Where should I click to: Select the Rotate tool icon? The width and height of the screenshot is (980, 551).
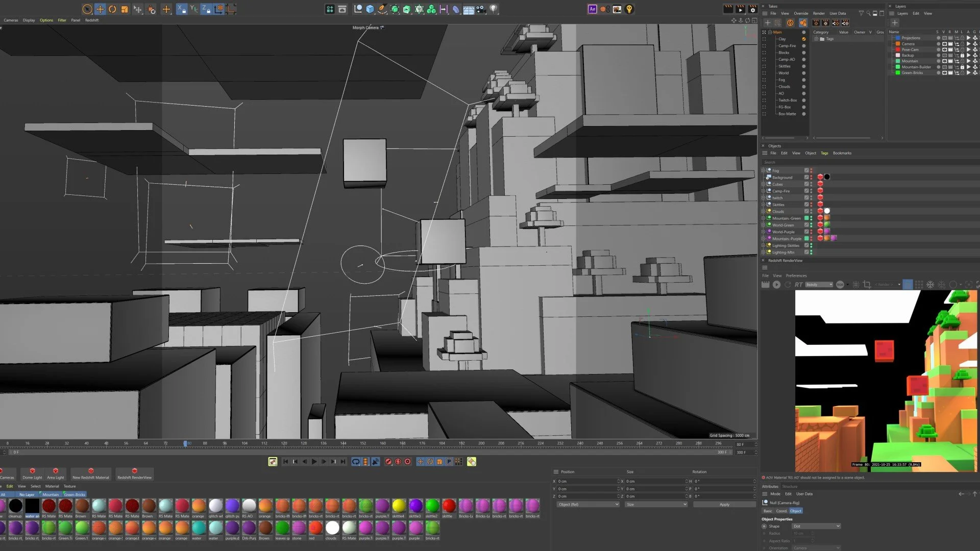[112, 9]
